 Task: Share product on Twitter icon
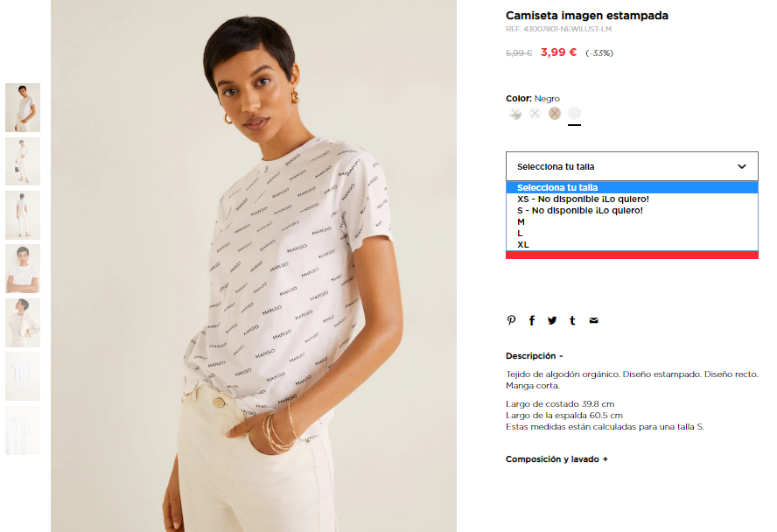click(x=552, y=320)
